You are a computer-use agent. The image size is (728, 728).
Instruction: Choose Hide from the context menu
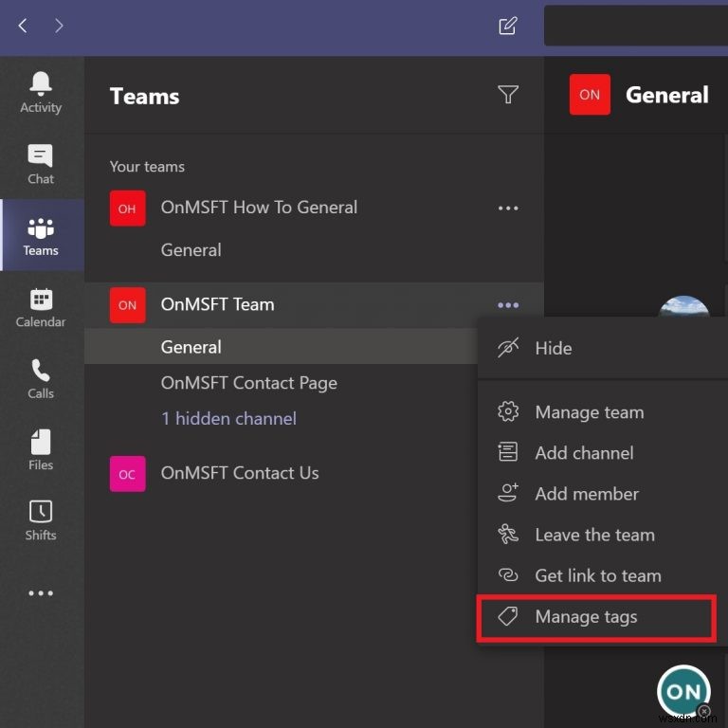(602, 348)
